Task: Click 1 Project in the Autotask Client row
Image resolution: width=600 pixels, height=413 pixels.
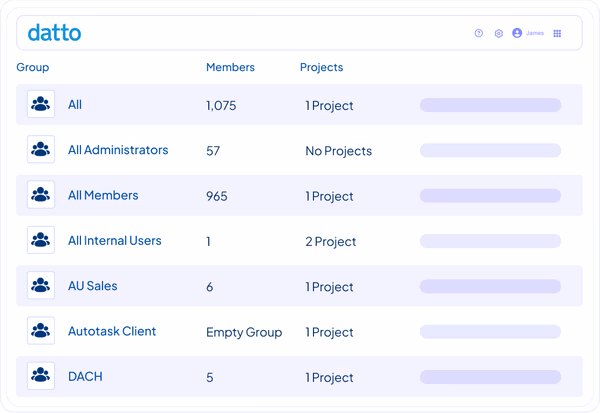Action: point(329,332)
